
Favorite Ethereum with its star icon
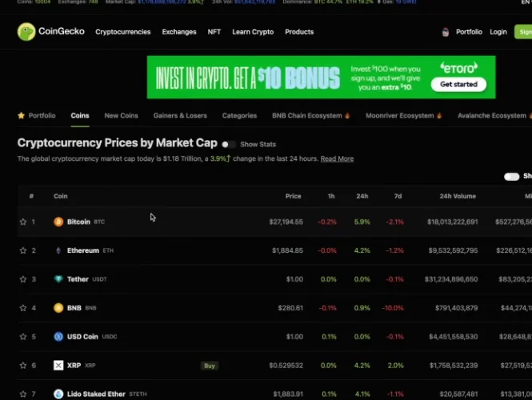click(22, 250)
